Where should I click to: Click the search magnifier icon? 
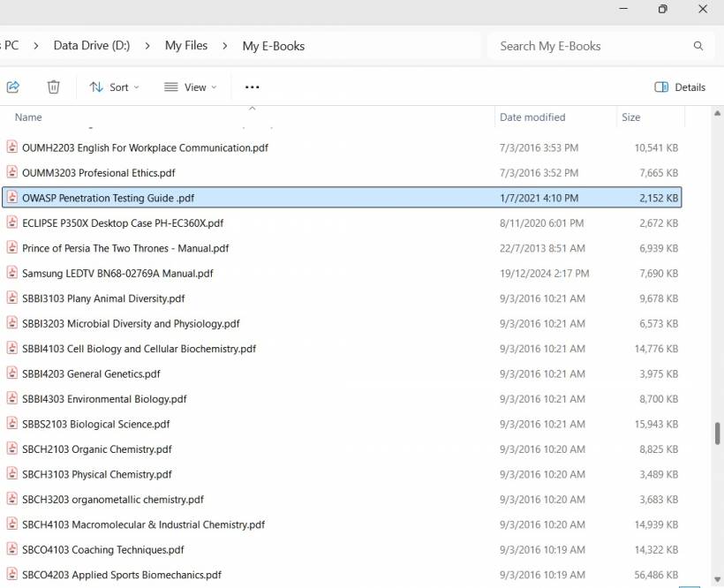pyautogui.click(x=698, y=46)
